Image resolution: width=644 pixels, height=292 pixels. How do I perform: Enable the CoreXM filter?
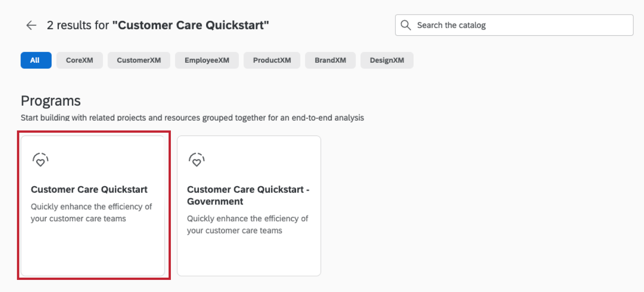(x=80, y=60)
